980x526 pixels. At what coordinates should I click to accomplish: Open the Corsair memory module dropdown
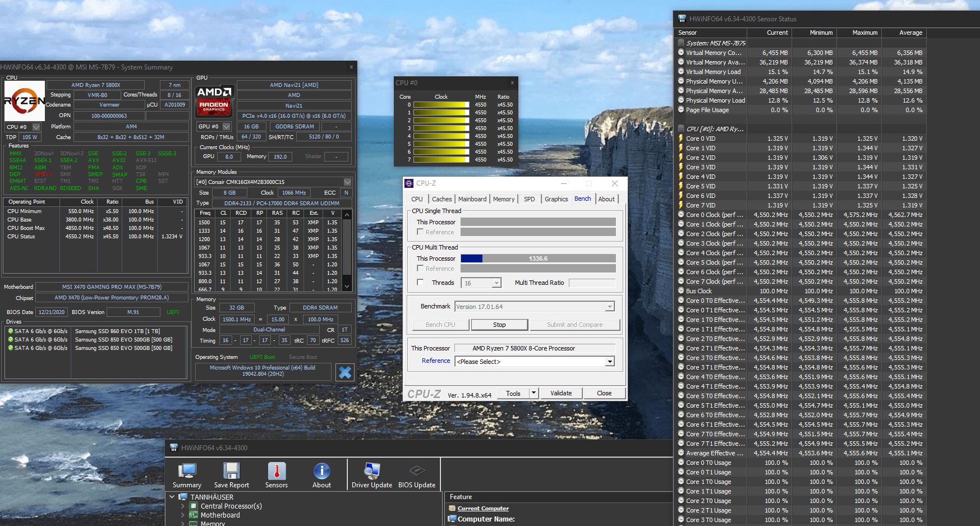pyautogui.click(x=347, y=182)
